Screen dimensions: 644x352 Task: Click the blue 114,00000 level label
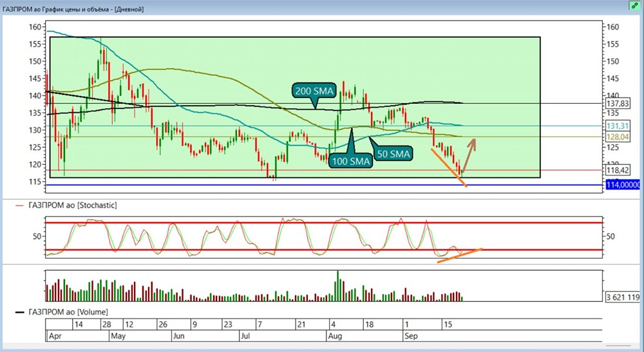(x=623, y=185)
